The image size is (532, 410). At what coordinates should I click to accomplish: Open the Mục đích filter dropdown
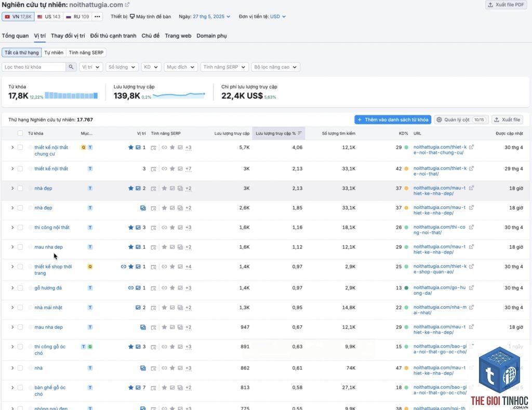tap(180, 67)
